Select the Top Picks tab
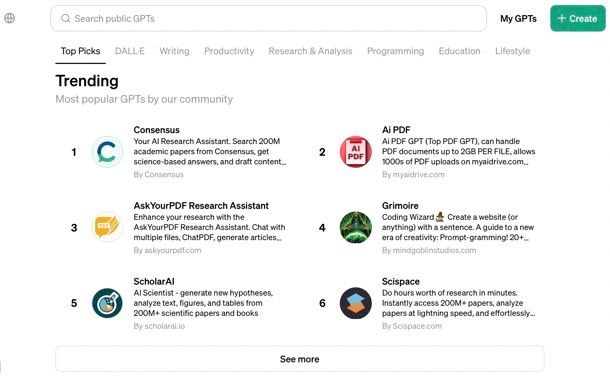This screenshot has width=610, height=381. (80, 51)
